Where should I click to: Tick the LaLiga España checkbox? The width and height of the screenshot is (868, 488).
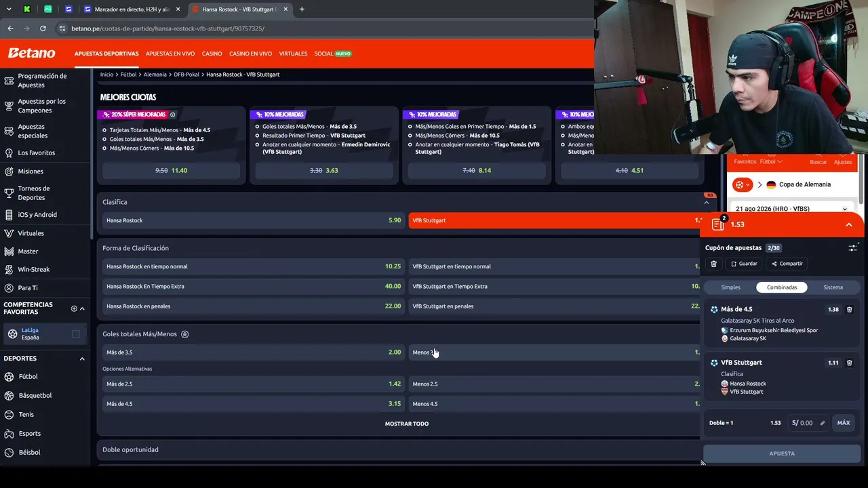tap(76, 333)
